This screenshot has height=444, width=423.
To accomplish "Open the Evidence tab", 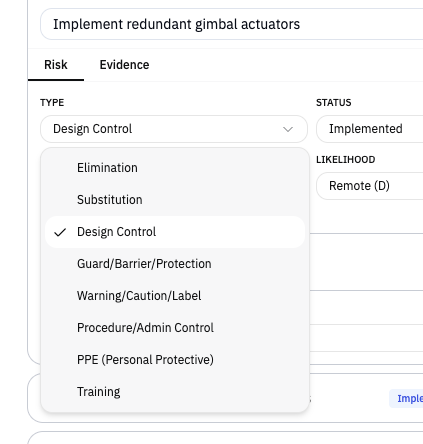I will 124,65.
